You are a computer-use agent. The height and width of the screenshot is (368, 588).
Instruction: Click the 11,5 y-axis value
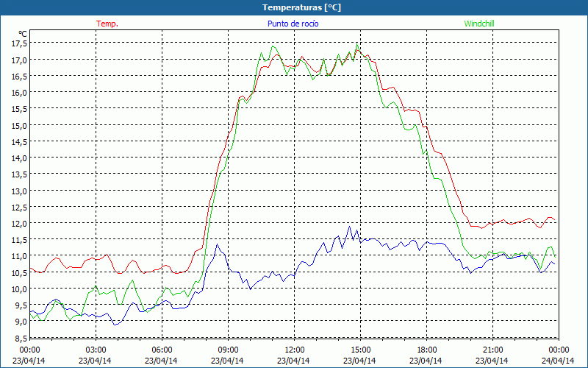click(19, 240)
